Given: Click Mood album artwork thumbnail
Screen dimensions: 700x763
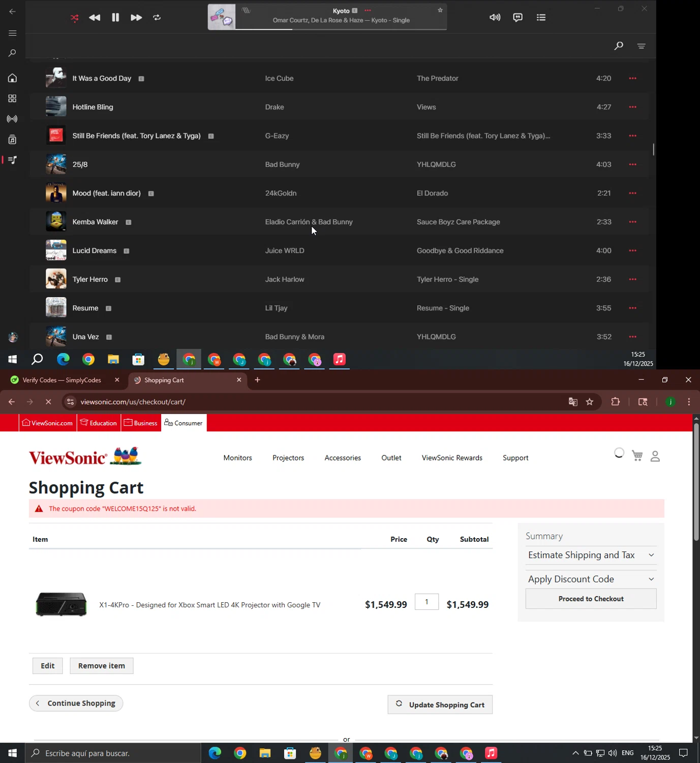Looking at the screenshot, I should pos(56,193).
